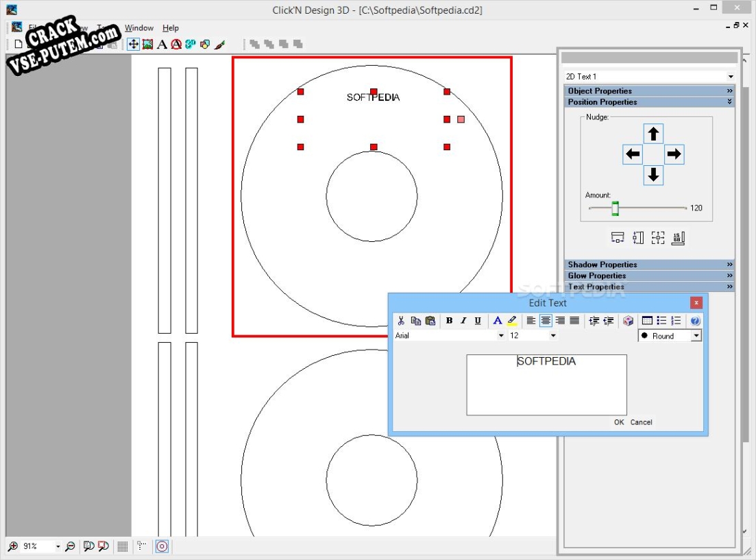This screenshot has width=756, height=560.
Task: Click the scissors cut icon in Edit Text
Action: 402,321
